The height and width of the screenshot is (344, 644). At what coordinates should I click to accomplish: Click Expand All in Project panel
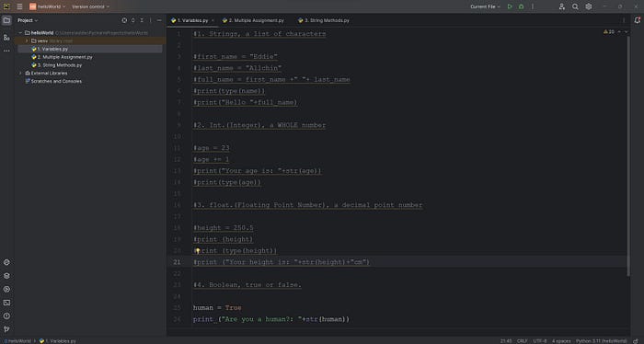133,20
